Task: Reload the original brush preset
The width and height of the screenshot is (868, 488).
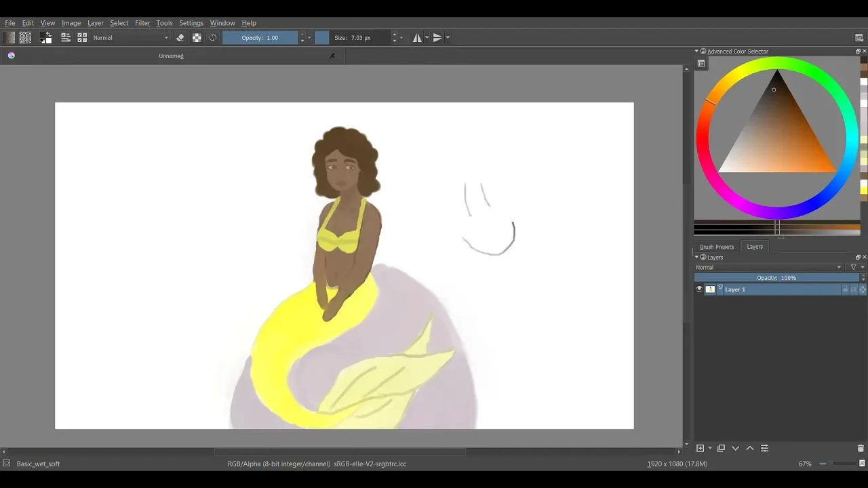Action: 213,38
